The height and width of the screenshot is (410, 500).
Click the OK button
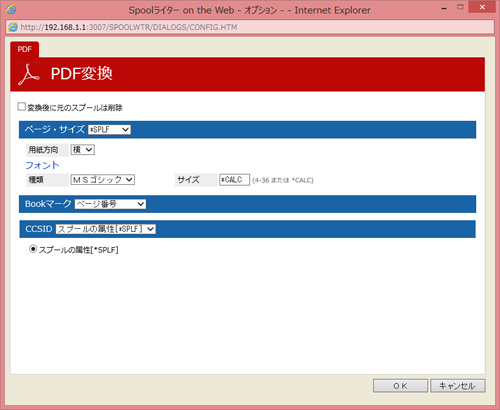click(x=400, y=386)
